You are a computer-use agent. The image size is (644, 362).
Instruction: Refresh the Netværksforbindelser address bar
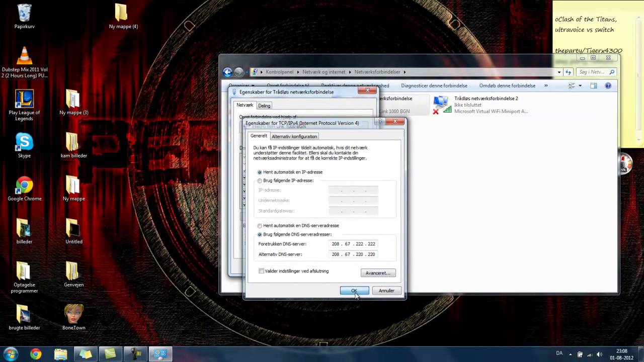click(569, 72)
